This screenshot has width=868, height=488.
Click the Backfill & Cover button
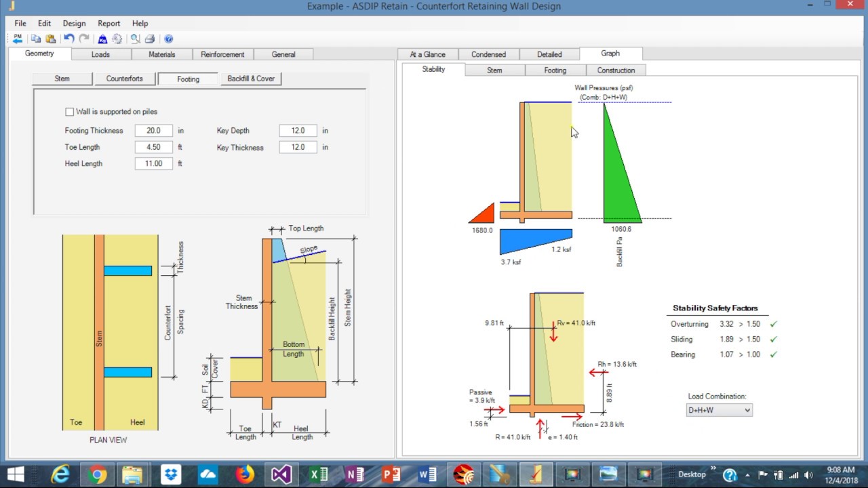click(251, 79)
